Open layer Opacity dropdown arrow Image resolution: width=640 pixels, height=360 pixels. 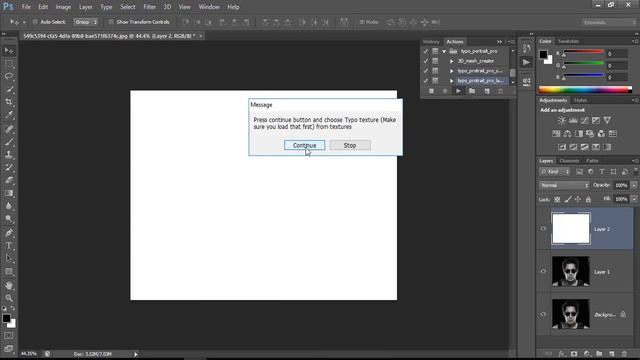pos(634,185)
